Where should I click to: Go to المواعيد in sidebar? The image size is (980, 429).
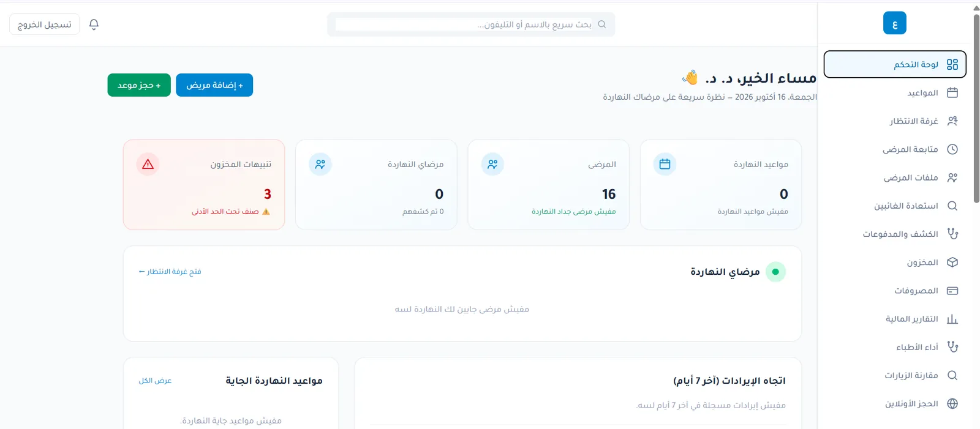coord(895,92)
